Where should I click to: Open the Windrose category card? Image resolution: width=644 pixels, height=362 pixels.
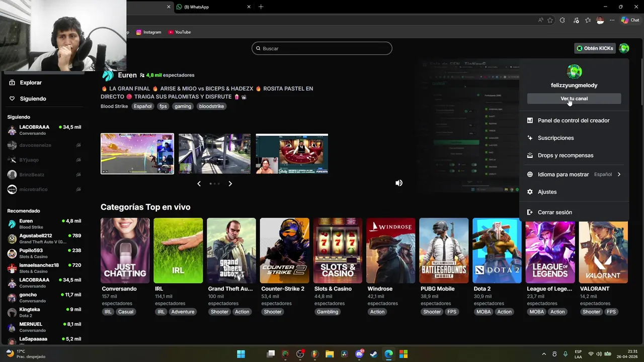tap(390, 250)
